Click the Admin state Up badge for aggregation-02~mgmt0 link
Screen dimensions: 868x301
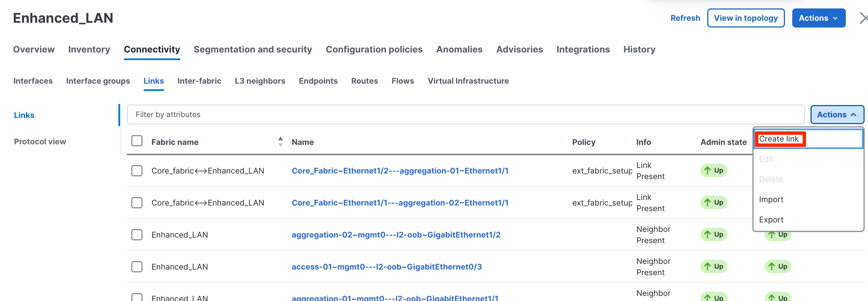[714, 235]
